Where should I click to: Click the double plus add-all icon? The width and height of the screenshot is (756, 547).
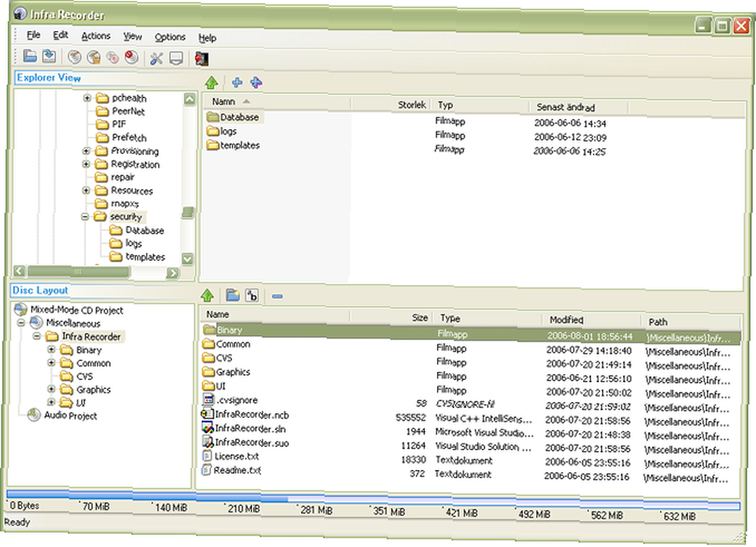tap(256, 82)
